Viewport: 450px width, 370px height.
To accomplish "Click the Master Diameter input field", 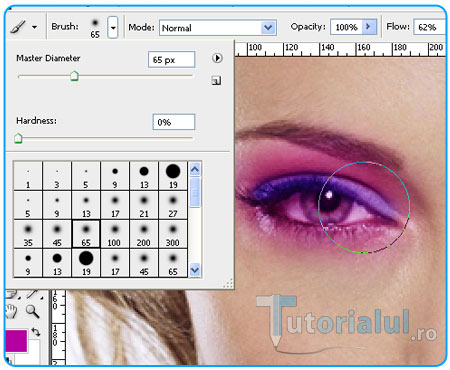I will click(171, 60).
